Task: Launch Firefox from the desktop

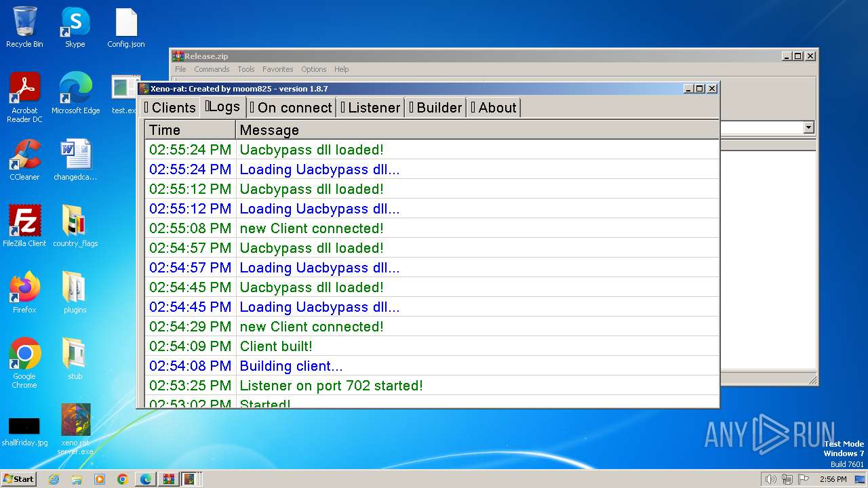Action: pos(24,293)
